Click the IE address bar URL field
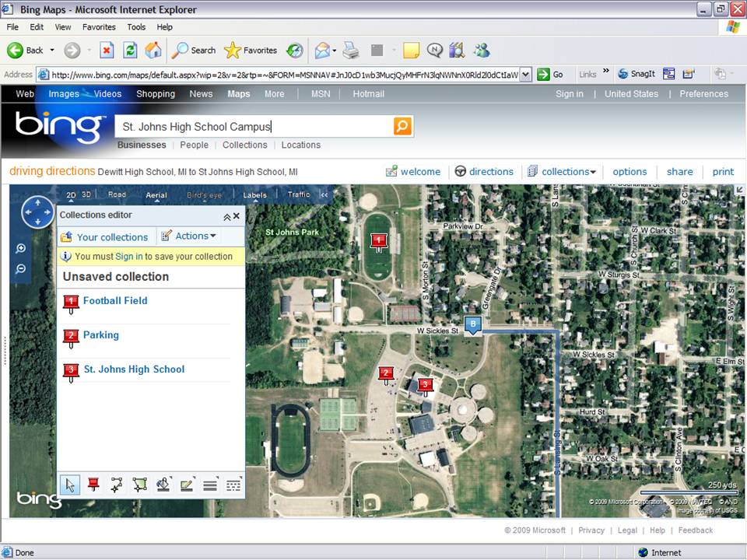747x560 pixels. (x=285, y=75)
